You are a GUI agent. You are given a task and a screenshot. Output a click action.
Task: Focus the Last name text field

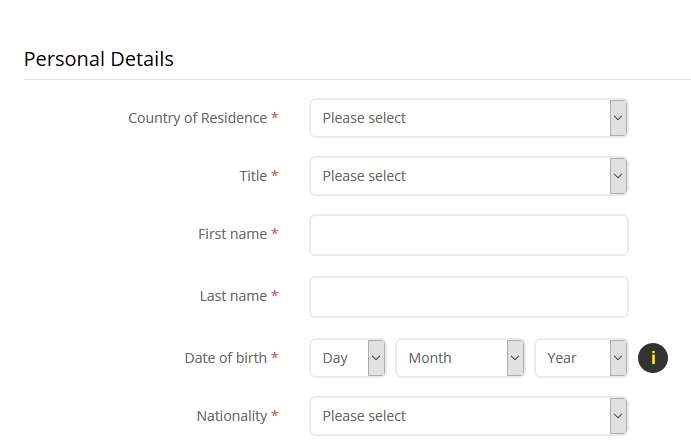click(x=468, y=297)
